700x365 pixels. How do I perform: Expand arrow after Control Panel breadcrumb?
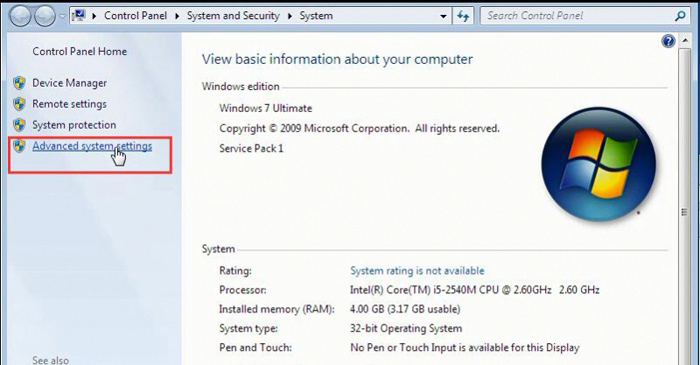(177, 16)
